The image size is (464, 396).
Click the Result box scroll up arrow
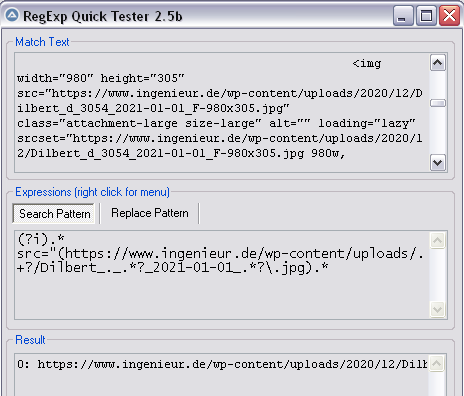(437, 364)
